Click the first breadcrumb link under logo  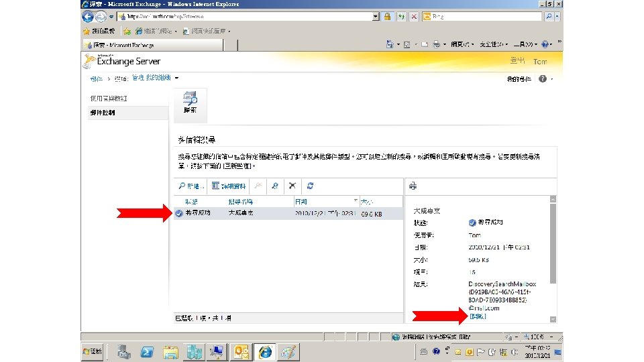(96, 78)
